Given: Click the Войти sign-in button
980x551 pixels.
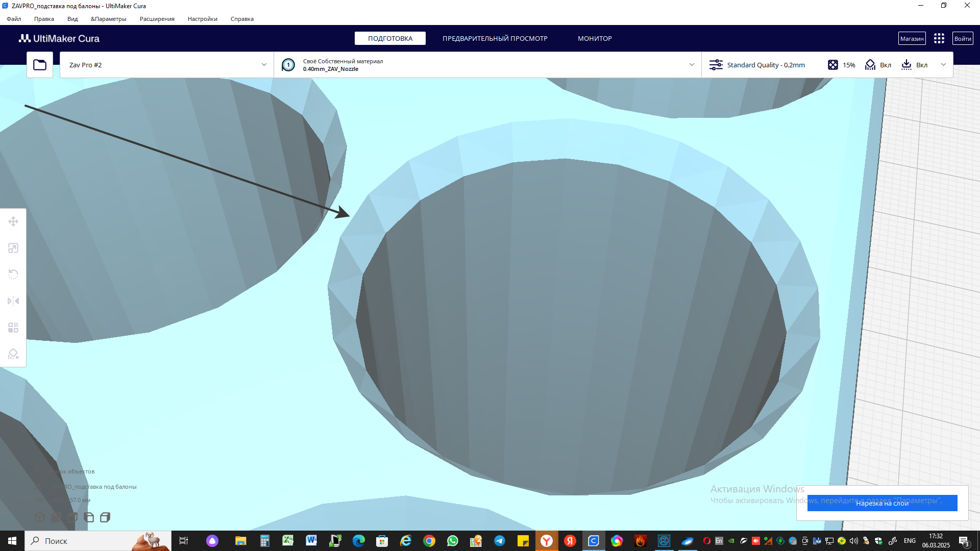Looking at the screenshot, I should (962, 38).
